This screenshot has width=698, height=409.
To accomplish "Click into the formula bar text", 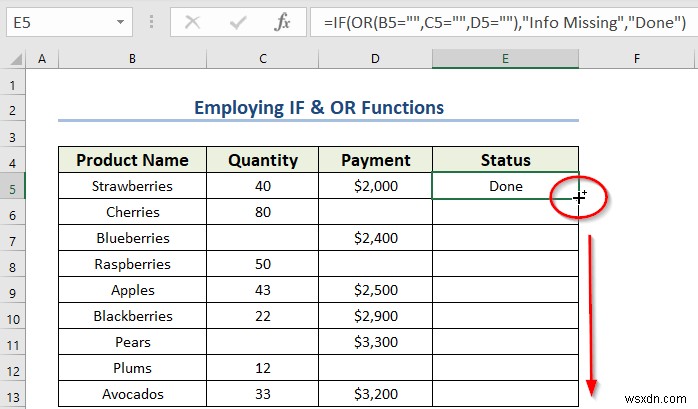I will pos(504,22).
